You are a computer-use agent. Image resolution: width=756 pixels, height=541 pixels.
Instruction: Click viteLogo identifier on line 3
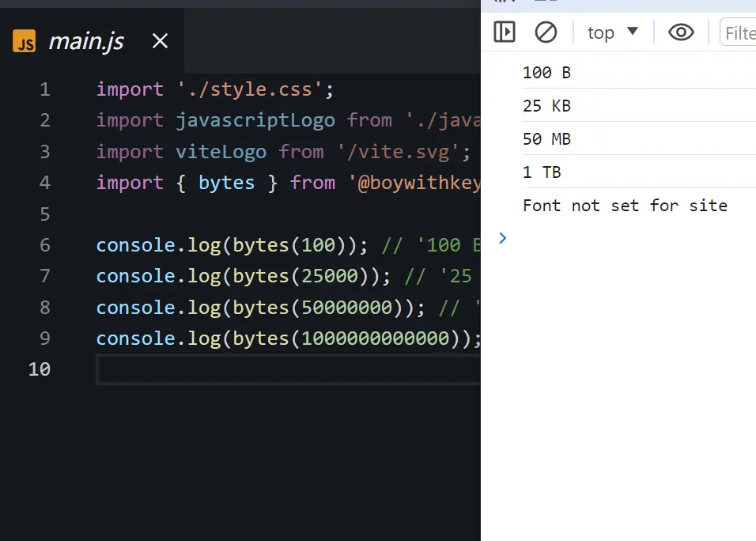click(x=221, y=152)
